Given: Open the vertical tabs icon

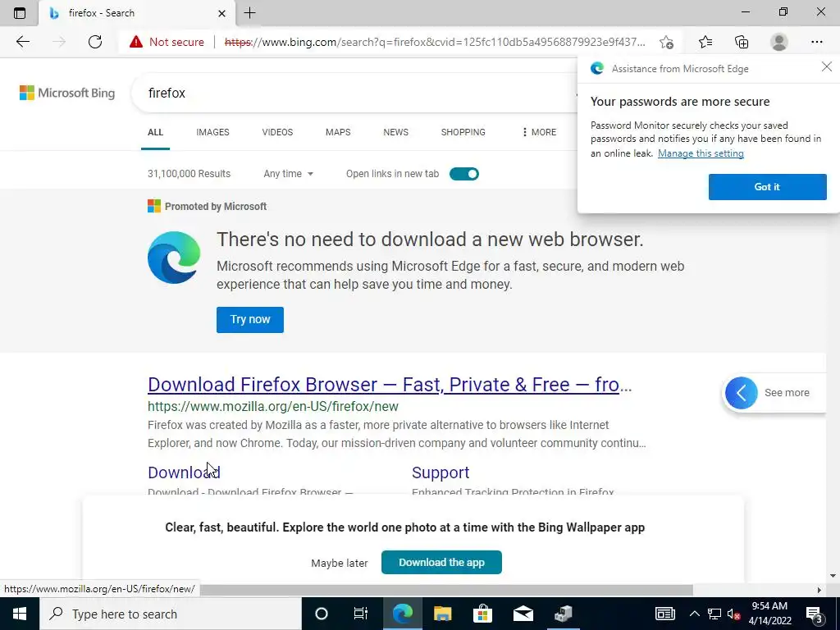Looking at the screenshot, I should tap(20, 13).
